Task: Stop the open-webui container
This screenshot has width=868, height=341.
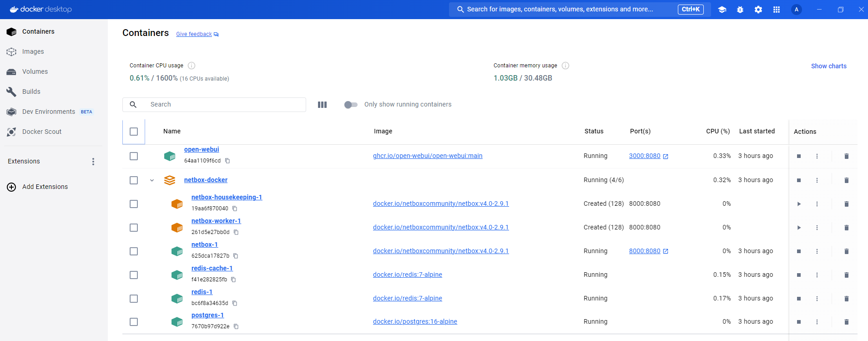Action: tap(799, 156)
